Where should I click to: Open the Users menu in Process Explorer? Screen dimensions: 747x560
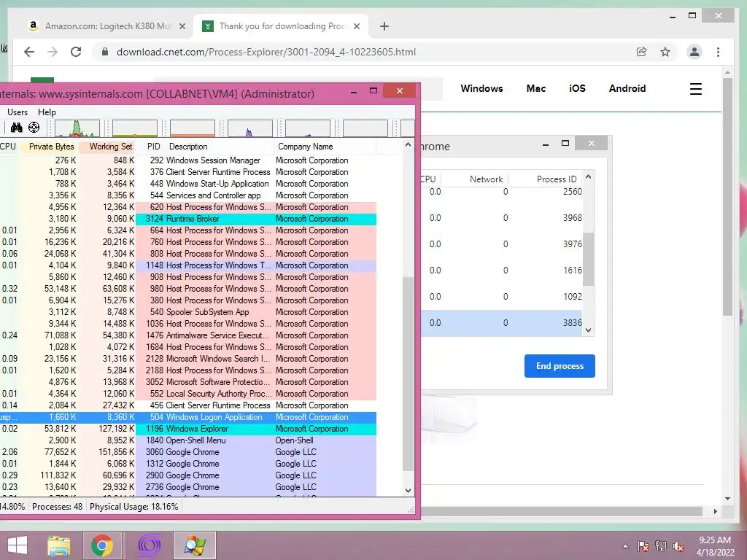[18, 112]
